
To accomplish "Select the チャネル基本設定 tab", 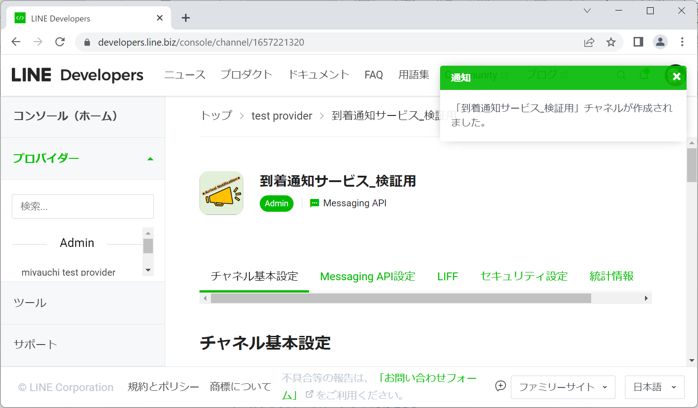I will [x=254, y=276].
